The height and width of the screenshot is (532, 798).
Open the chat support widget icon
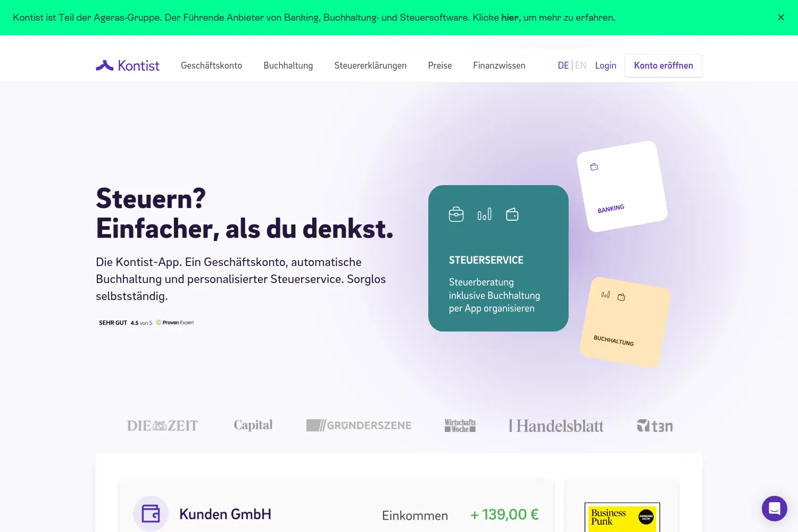point(774,509)
